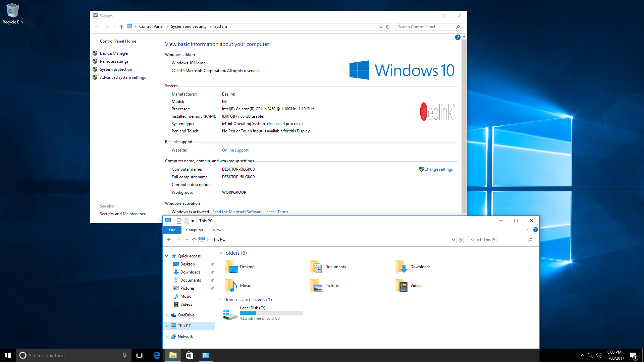The image size is (644, 362).
Task: Open the System address bar history dropdown
Action: pos(381,27)
